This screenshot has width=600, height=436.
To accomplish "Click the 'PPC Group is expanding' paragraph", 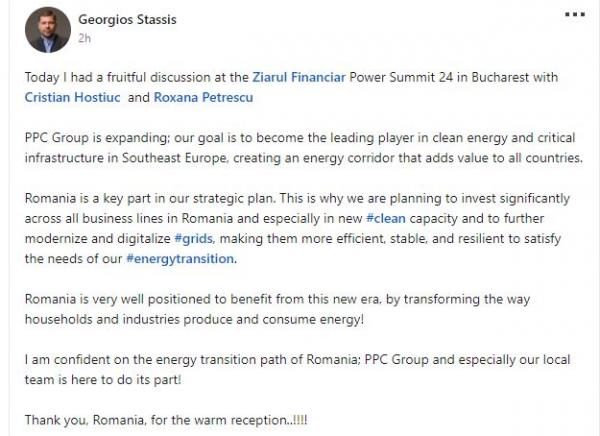I will tap(304, 148).
